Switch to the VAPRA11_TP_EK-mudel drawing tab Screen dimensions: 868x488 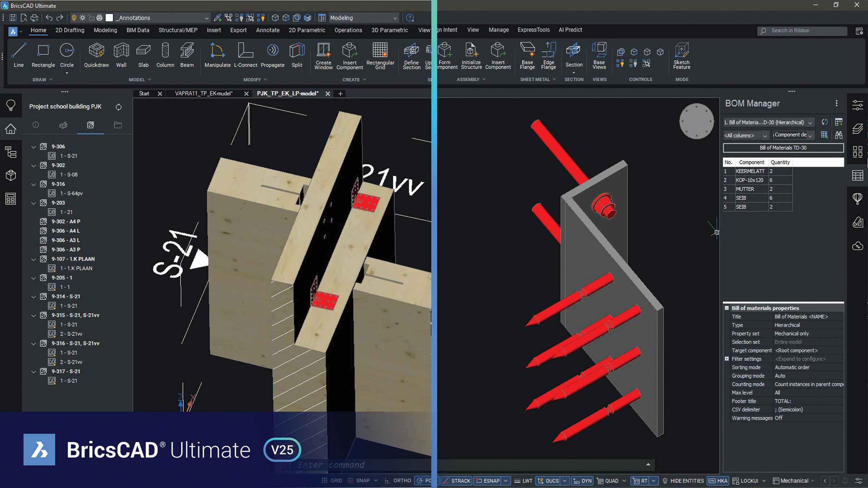coord(204,94)
